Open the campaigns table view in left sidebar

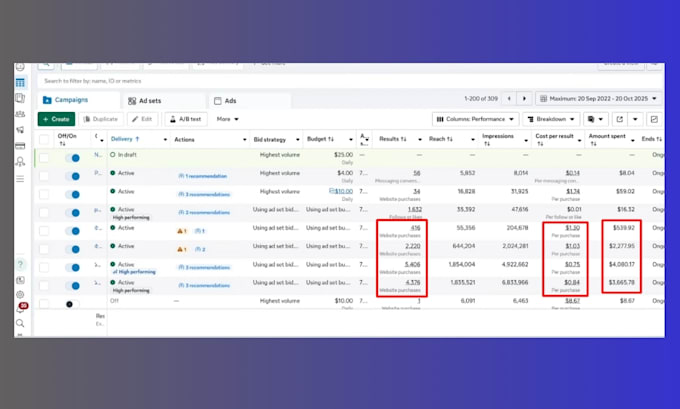[x=20, y=82]
